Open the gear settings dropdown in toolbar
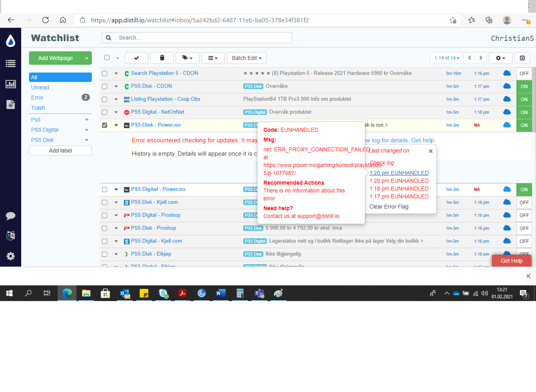 pyautogui.click(x=500, y=58)
